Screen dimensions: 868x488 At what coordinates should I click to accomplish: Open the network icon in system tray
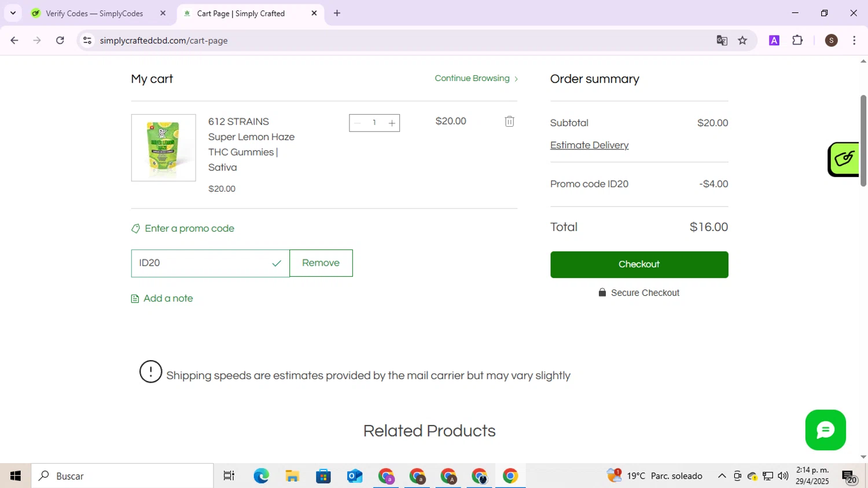(768, 476)
